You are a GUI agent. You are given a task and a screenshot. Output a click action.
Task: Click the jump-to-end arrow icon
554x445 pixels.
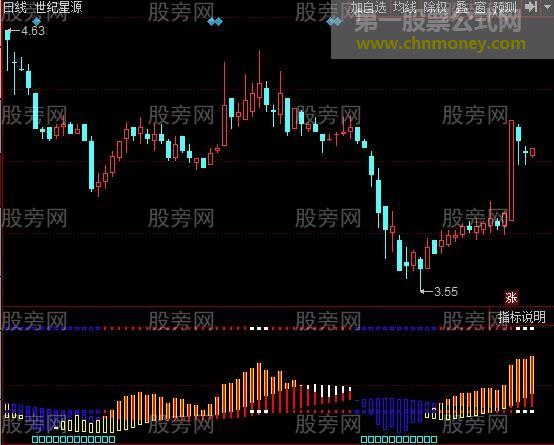[x=530, y=7]
